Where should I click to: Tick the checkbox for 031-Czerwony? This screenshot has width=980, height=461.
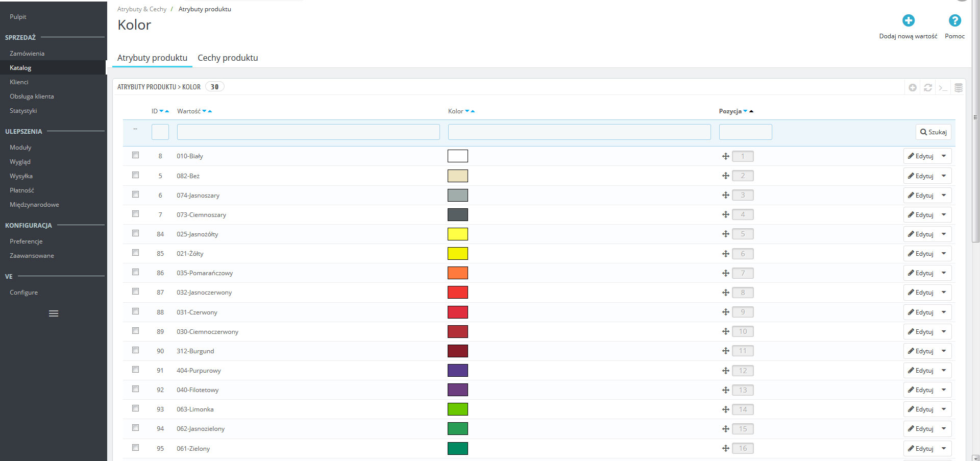135,311
